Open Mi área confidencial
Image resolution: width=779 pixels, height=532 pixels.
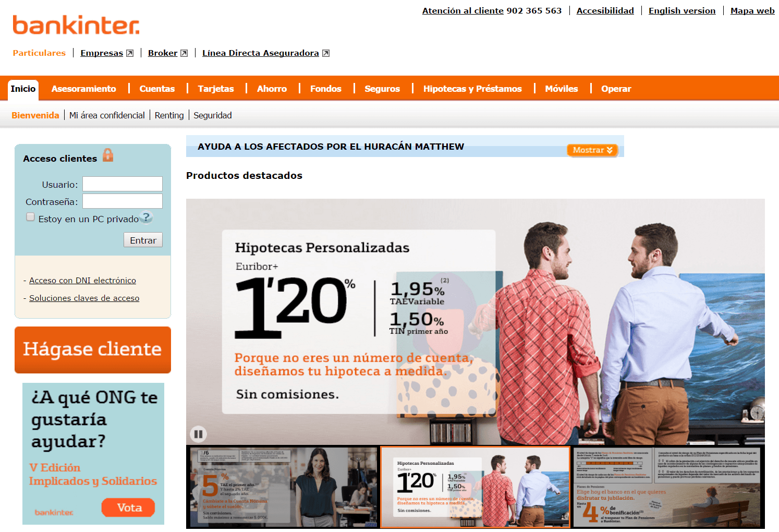(x=107, y=115)
